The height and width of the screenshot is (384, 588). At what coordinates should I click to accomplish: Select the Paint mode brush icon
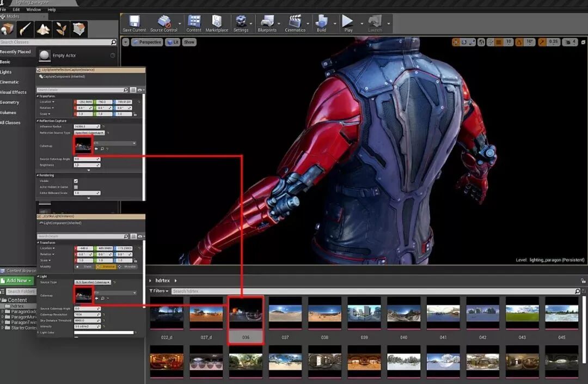(x=26, y=29)
